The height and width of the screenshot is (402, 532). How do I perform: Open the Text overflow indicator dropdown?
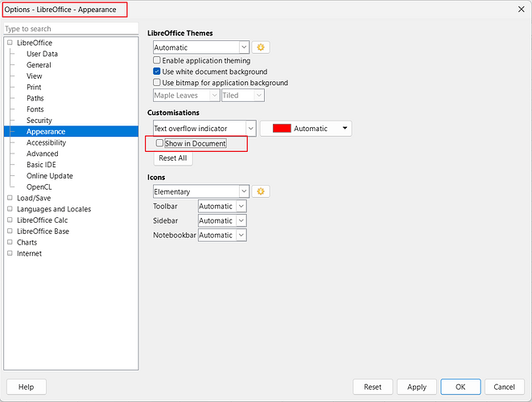(x=250, y=129)
